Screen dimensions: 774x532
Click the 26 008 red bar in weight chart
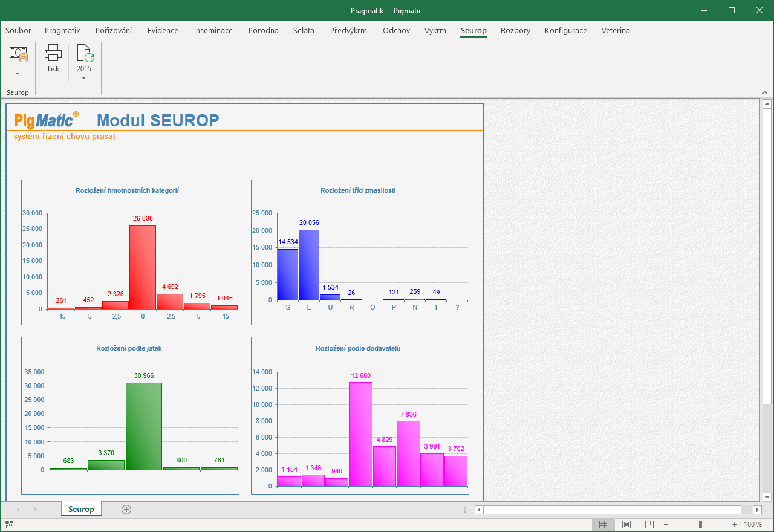(x=143, y=267)
